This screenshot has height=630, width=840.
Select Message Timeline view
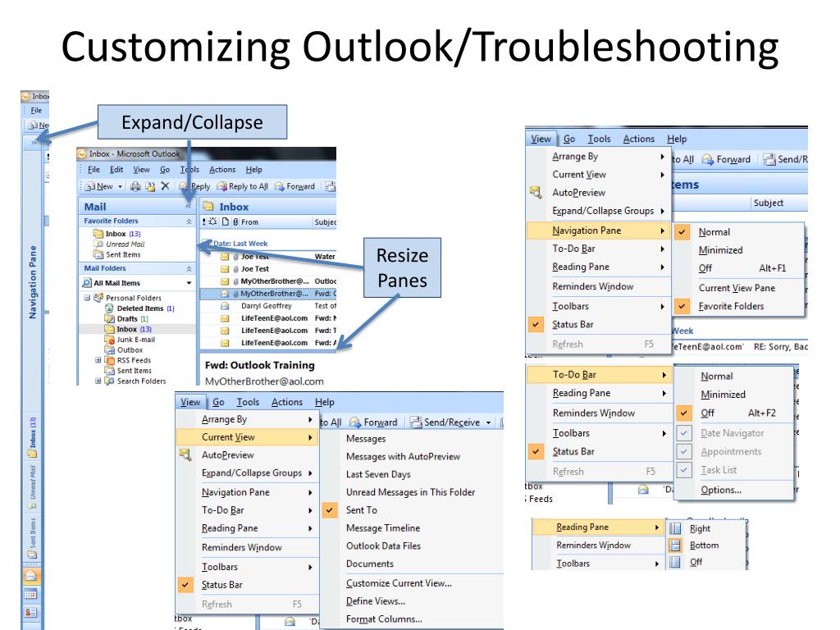pos(383,527)
